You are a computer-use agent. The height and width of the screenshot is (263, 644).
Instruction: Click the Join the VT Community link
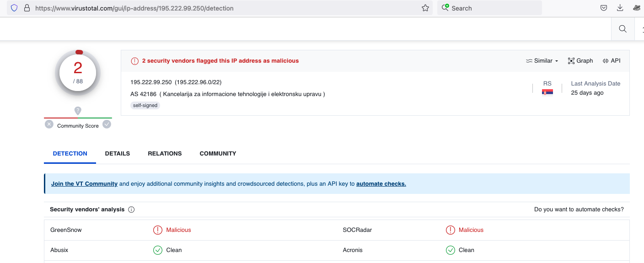pos(84,184)
